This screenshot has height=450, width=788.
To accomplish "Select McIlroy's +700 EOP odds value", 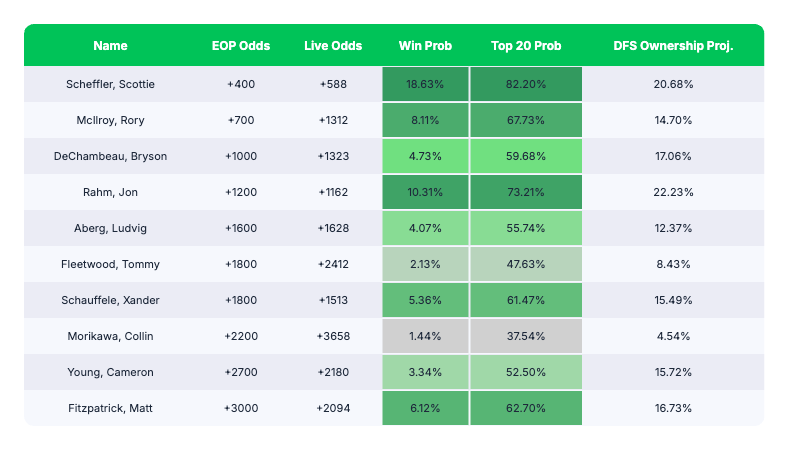I will pos(241,120).
